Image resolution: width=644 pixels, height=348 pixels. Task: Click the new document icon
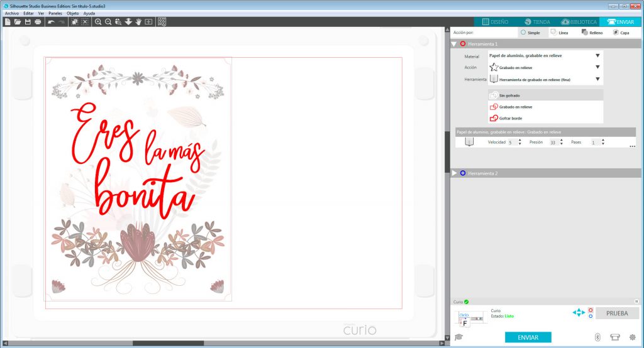(8, 22)
